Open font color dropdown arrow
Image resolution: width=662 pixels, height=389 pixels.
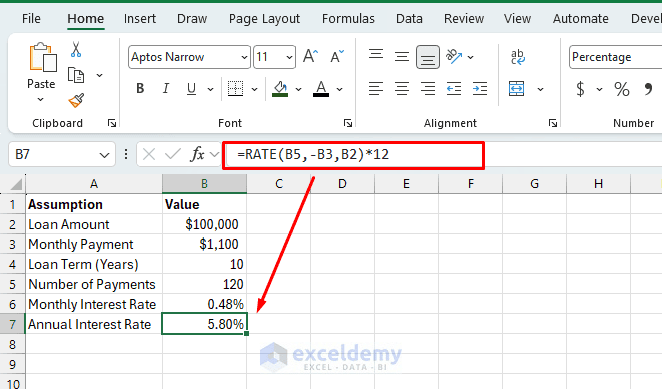[339, 89]
